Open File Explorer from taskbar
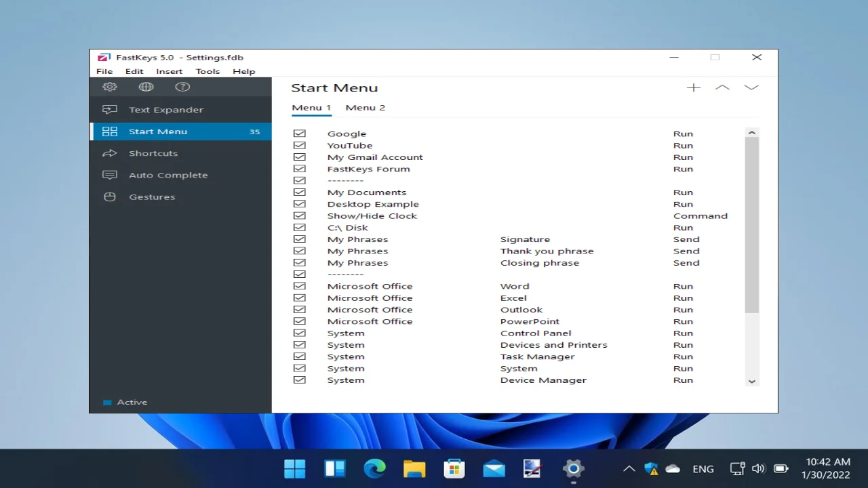Screen dimensions: 868x488 tap(414, 468)
